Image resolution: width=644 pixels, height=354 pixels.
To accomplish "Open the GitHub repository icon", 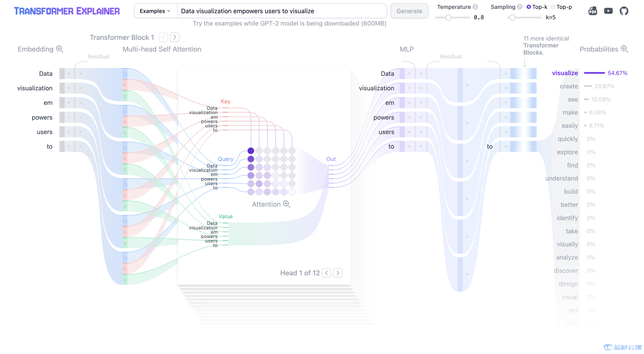I will (x=624, y=11).
